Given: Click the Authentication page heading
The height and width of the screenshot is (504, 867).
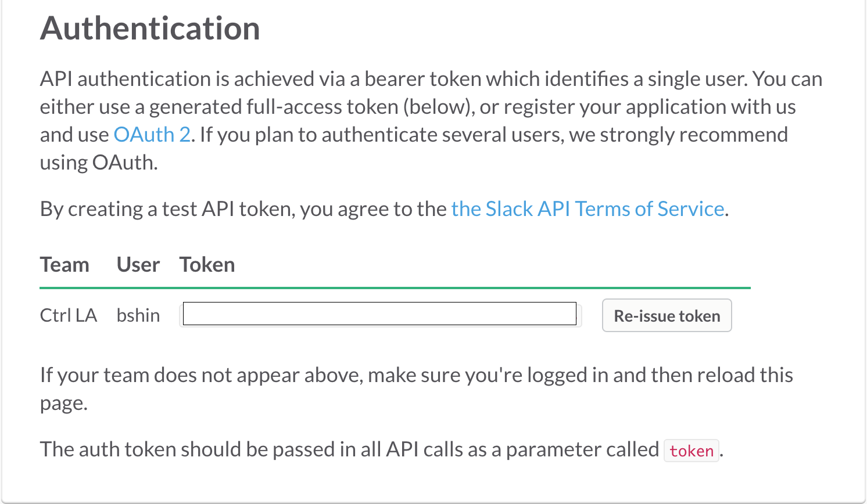Looking at the screenshot, I should click(149, 28).
